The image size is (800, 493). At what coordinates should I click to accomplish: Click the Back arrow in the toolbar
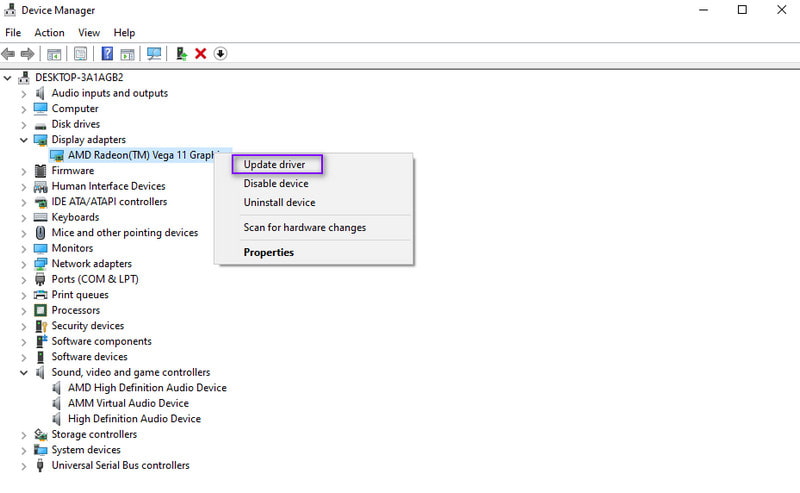[9, 54]
